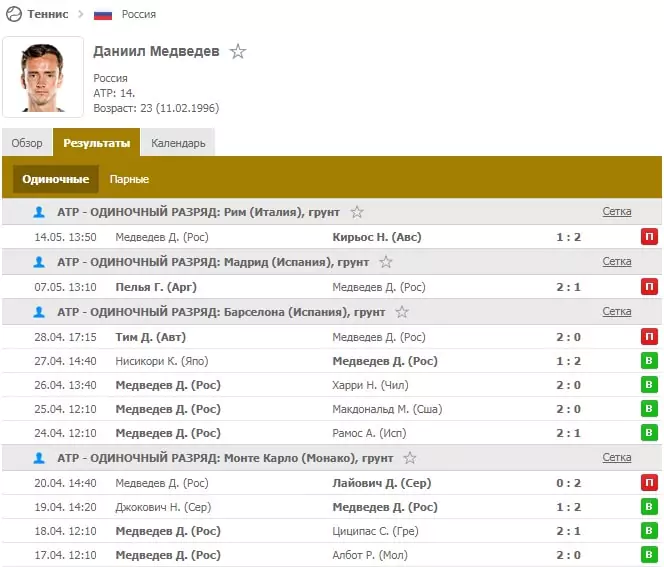664x567 pixels.
Task: Select Лайович Д. (Сер) player name
Action: point(382,483)
